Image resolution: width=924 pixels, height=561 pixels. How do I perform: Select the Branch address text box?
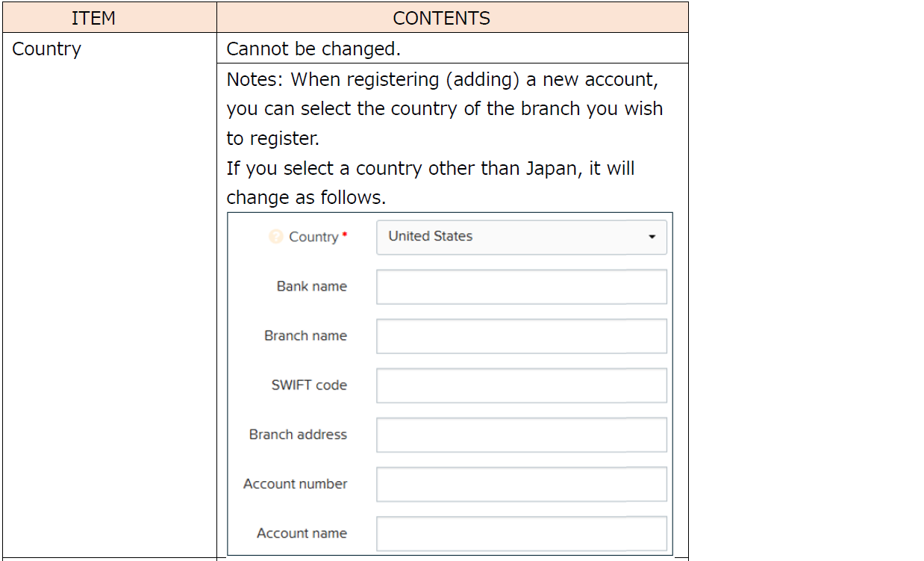pyautogui.click(x=521, y=435)
